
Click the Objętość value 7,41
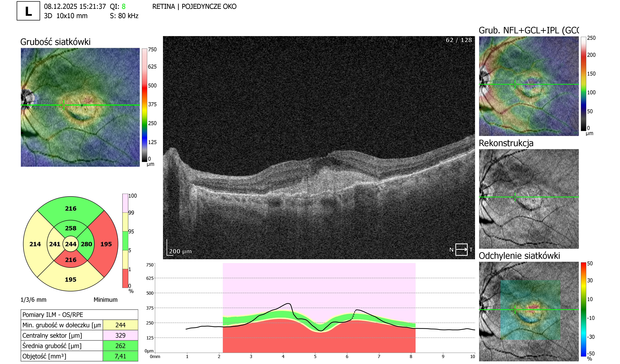click(120, 356)
